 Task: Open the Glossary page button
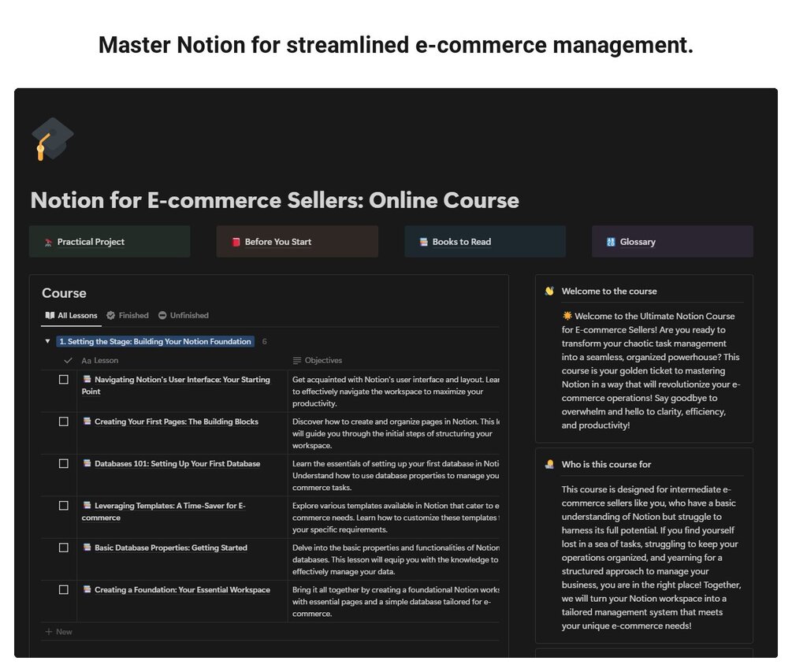click(x=672, y=242)
